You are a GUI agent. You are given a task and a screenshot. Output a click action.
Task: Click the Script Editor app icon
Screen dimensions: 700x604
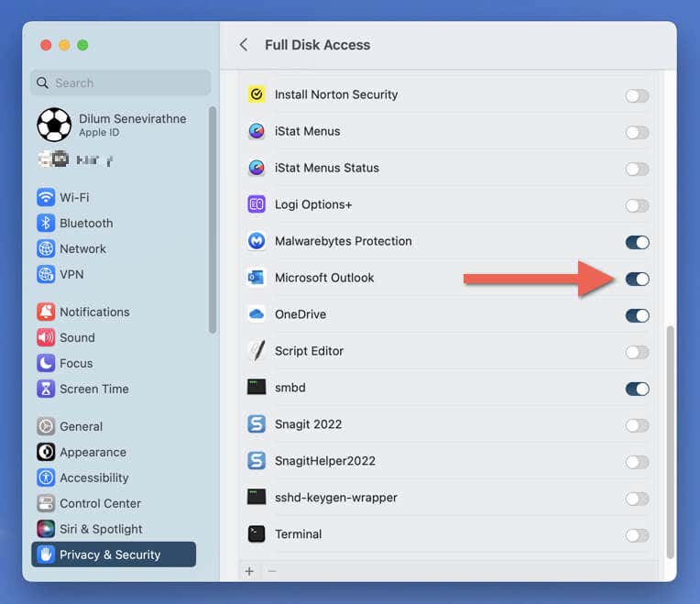257,350
